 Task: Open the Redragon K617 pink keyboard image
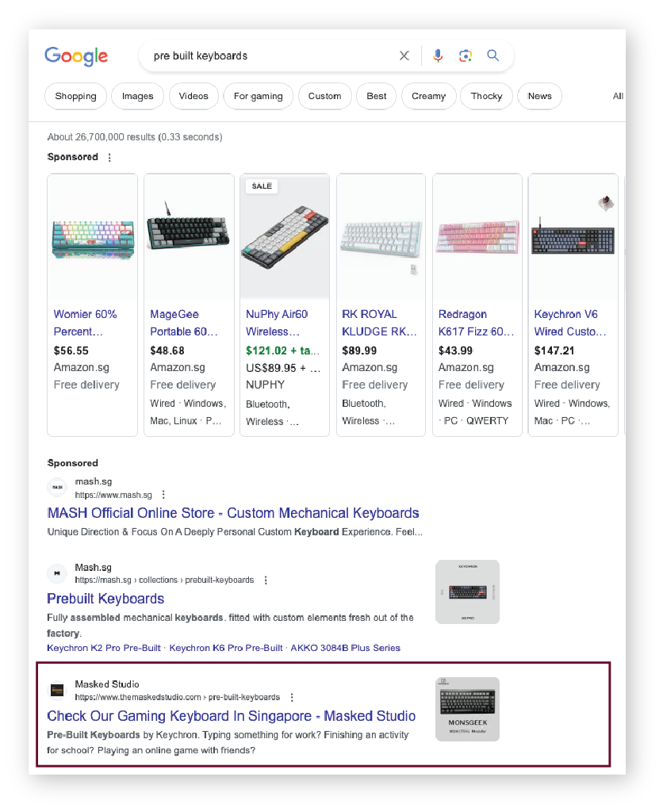pos(477,238)
